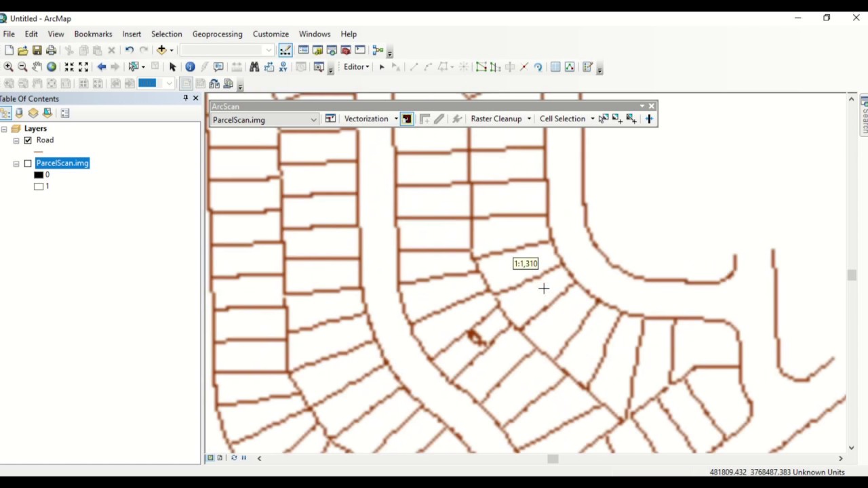868x488 pixels.
Task: Open the Python window icon
Action: (x=360, y=50)
